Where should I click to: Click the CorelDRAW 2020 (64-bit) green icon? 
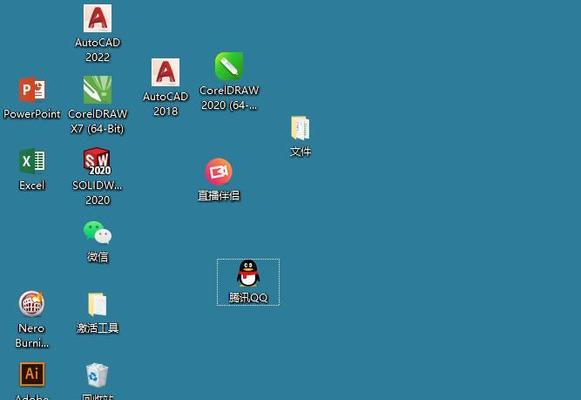click(x=229, y=66)
